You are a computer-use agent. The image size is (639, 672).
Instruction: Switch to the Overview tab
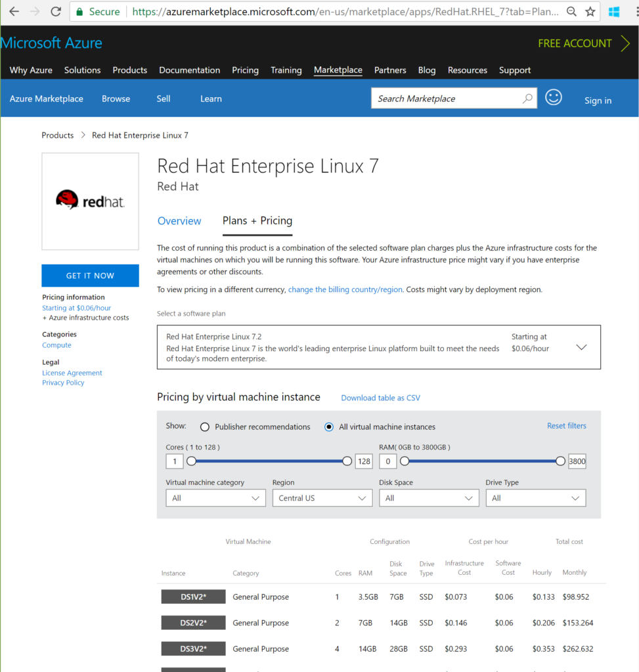179,220
